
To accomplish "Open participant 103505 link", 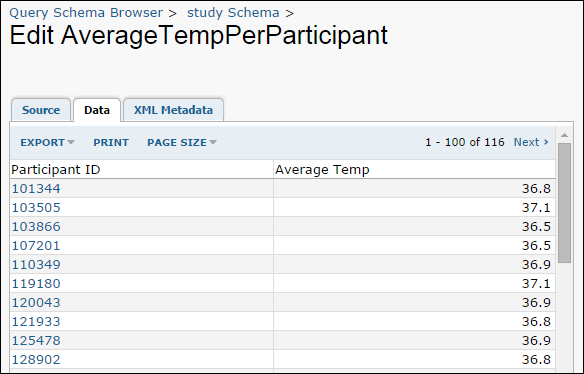I will (x=36, y=207).
